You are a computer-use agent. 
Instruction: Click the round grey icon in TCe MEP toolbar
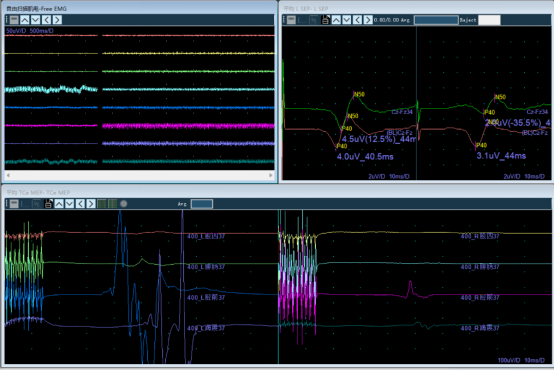point(123,204)
